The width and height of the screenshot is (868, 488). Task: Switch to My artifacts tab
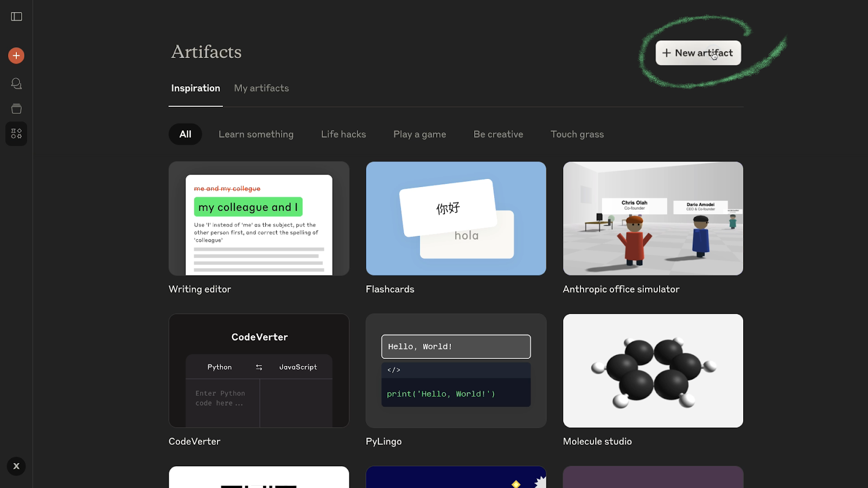261,88
